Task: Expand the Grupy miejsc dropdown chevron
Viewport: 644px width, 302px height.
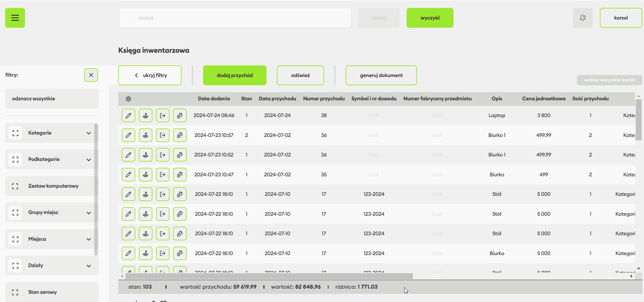Action: coord(89,213)
